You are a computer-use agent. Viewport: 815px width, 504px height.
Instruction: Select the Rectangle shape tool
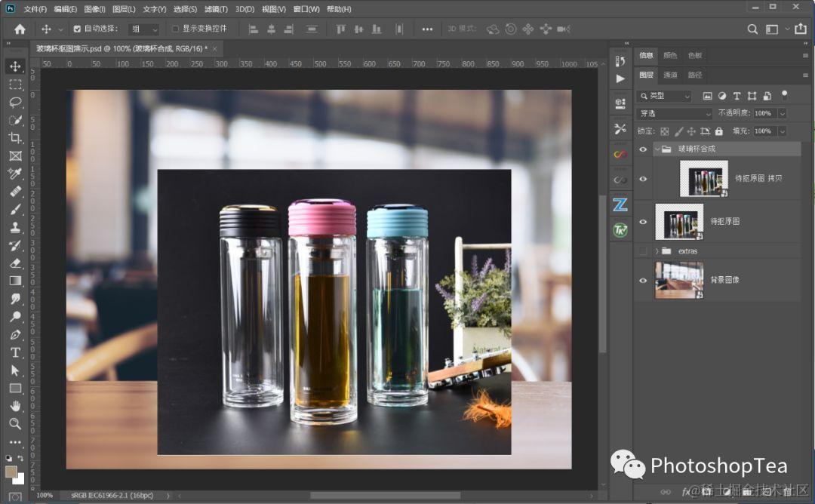[x=15, y=388]
